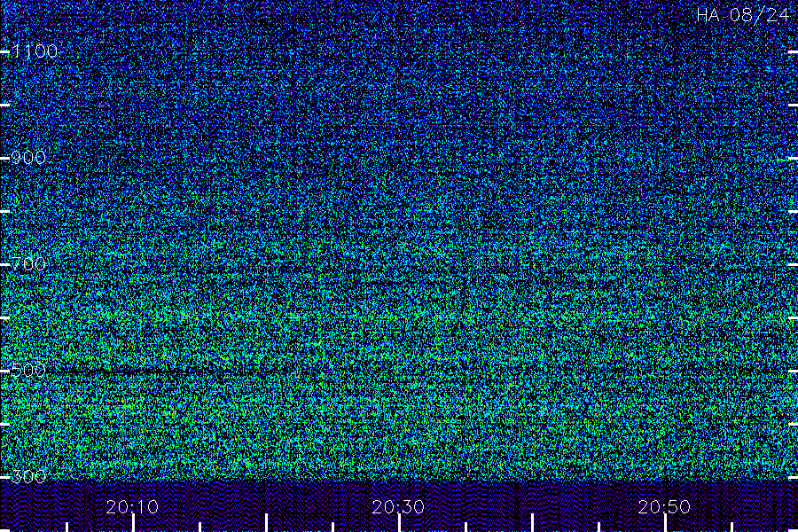The image size is (798, 532).
Task: Click the 20:30 time axis label
Action: point(398,507)
